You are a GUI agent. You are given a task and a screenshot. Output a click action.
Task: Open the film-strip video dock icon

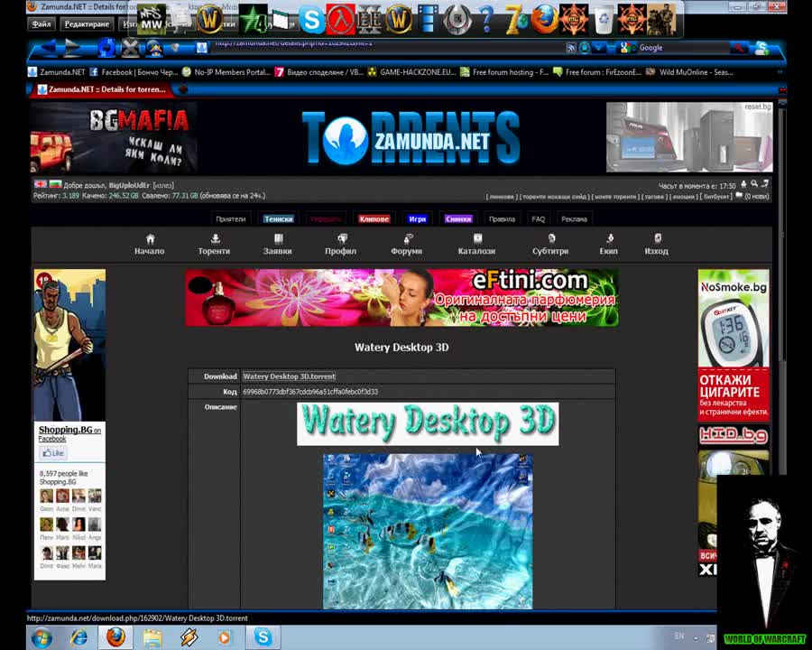pyautogui.click(x=428, y=19)
